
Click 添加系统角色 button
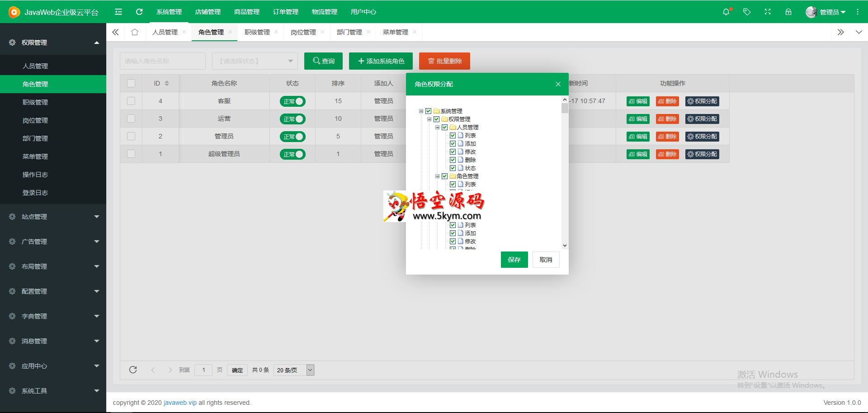(x=381, y=61)
